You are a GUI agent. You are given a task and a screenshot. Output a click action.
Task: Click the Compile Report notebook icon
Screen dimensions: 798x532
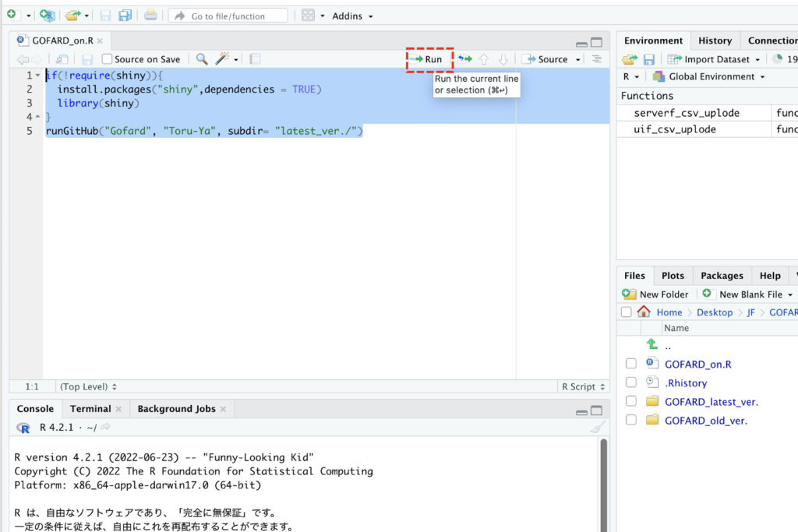click(255, 59)
